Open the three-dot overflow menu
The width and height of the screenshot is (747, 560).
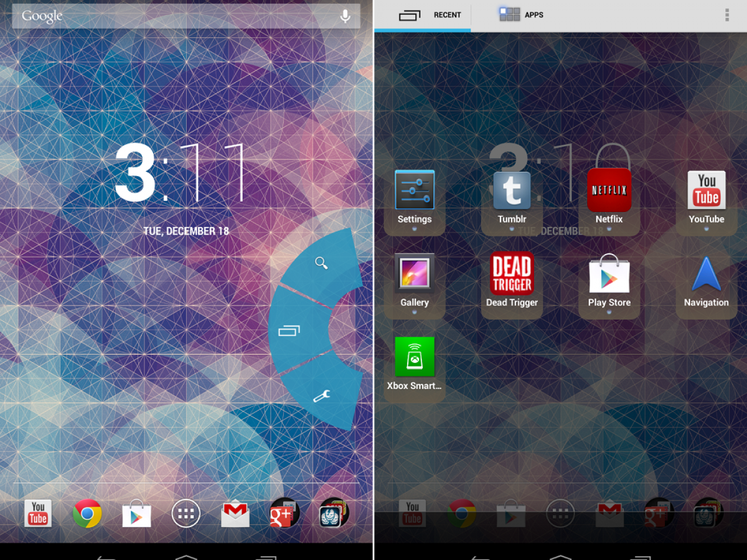coord(726,15)
